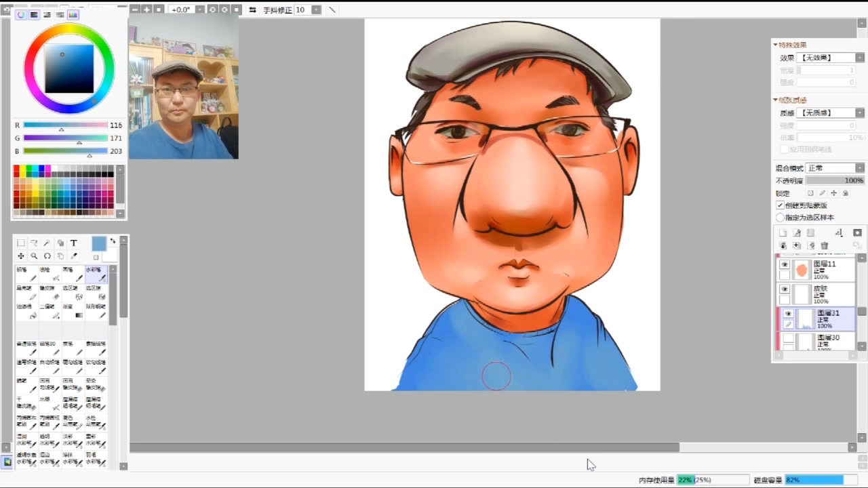Flip canvas horizontally icon
The width and height of the screenshot is (868, 488).
pos(252,9)
